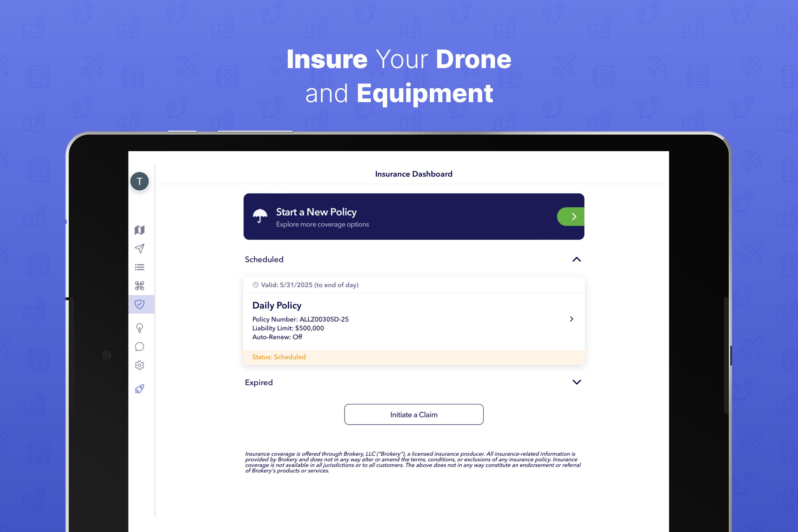This screenshot has width=798, height=532.
Task: Click the Scheduled section label
Action: [264, 260]
